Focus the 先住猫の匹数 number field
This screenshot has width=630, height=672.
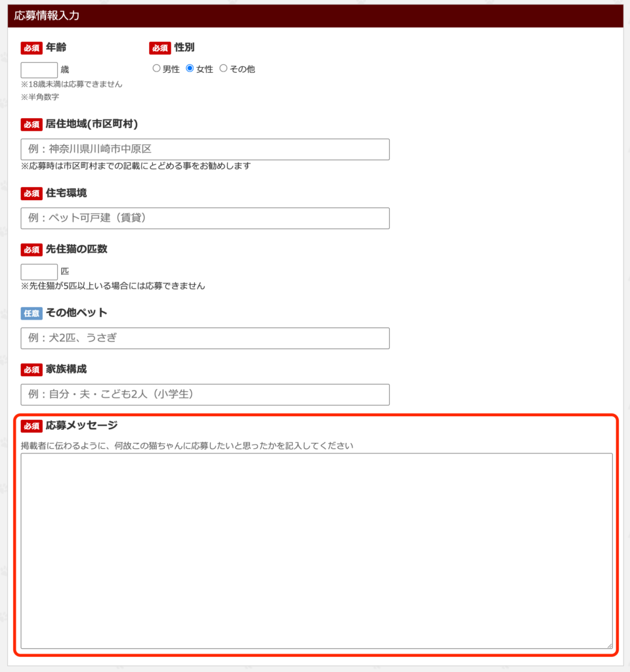(x=39, y=272)
